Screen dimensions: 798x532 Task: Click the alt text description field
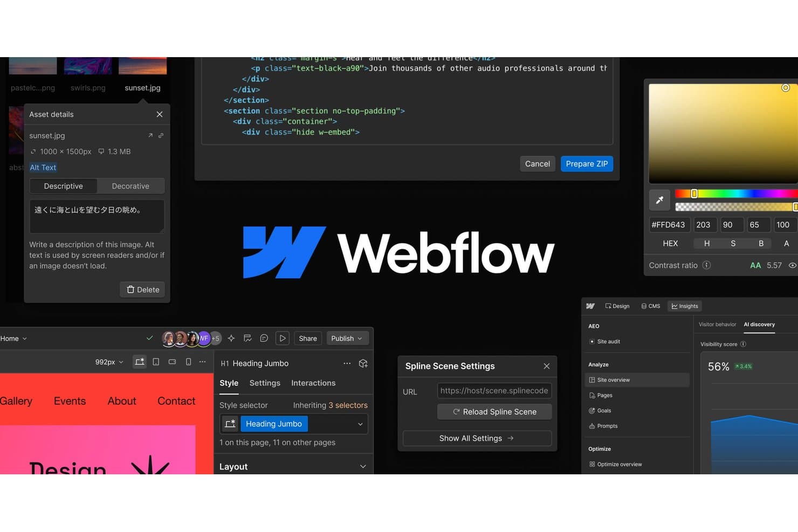[97, 217]
